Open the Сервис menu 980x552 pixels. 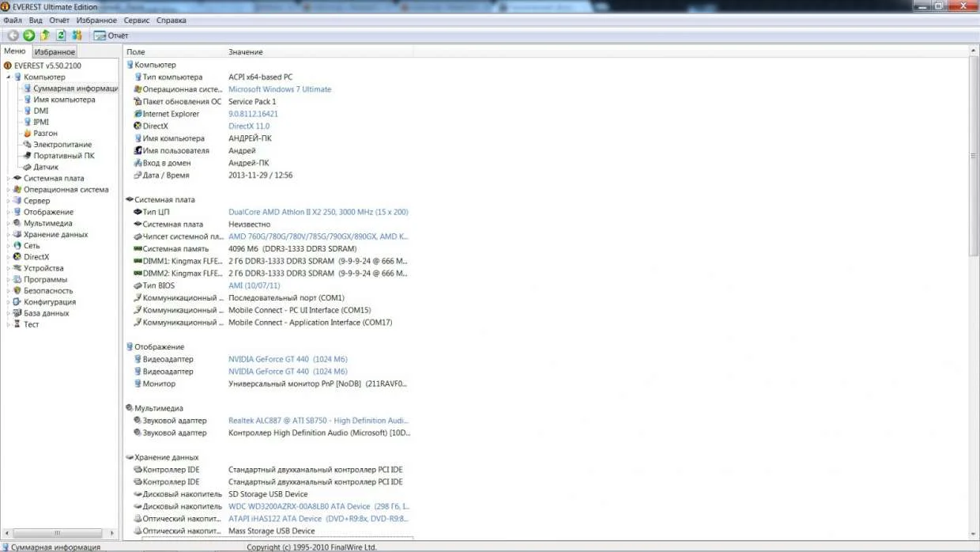point(137,21)
